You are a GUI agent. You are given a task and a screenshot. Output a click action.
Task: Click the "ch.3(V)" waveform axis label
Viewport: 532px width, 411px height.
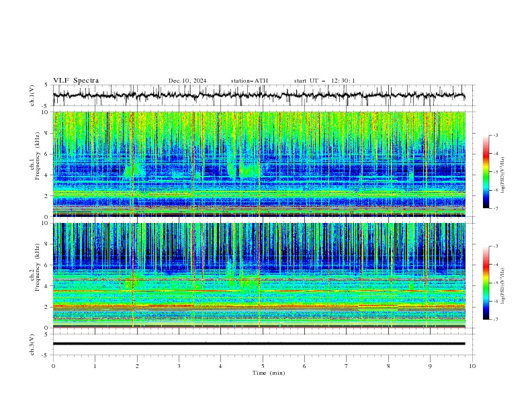(32, 345)
